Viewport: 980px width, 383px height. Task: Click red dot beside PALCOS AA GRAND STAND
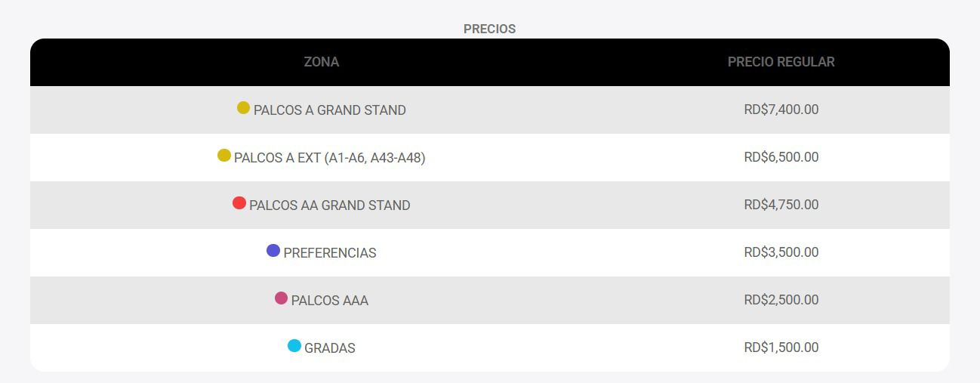click(239, 203)
